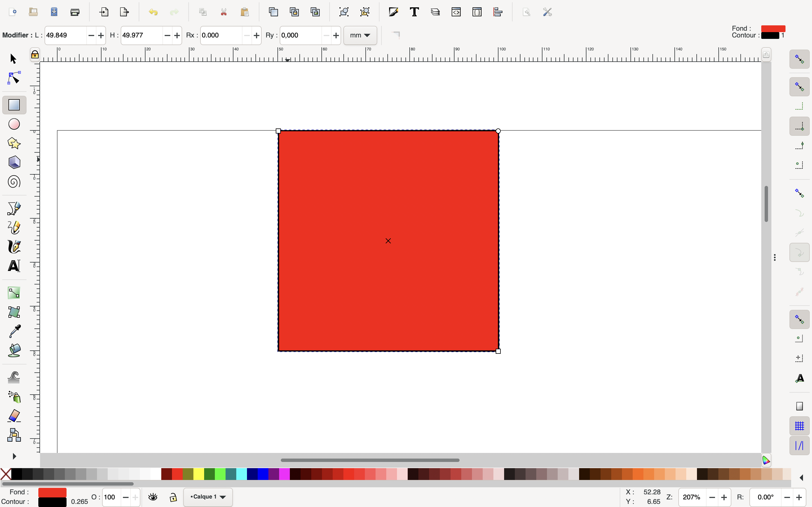Screen dimensions: 812x507
Task: Toggle grid snapping button
Action: [799, 426]
